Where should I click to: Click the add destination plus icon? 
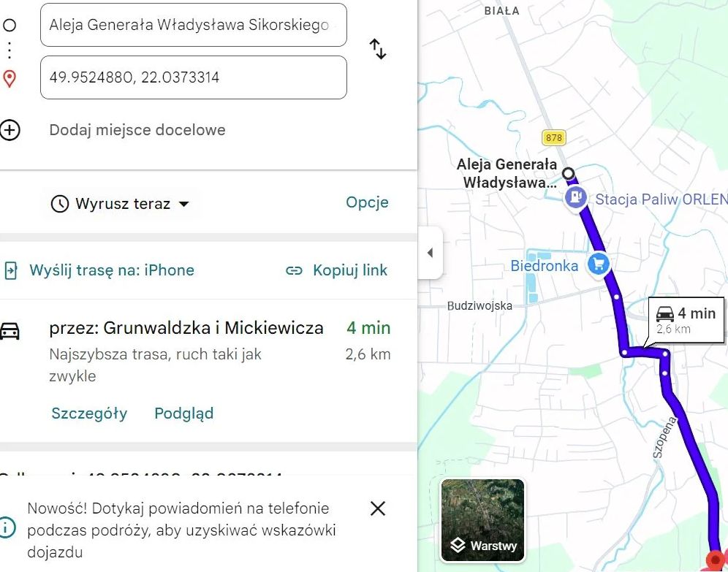pyautogui.click(x=11, y=130)
